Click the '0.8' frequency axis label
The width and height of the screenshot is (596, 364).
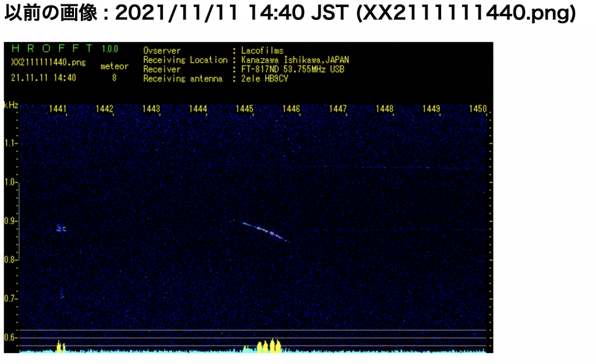click(x=9, y=260)
